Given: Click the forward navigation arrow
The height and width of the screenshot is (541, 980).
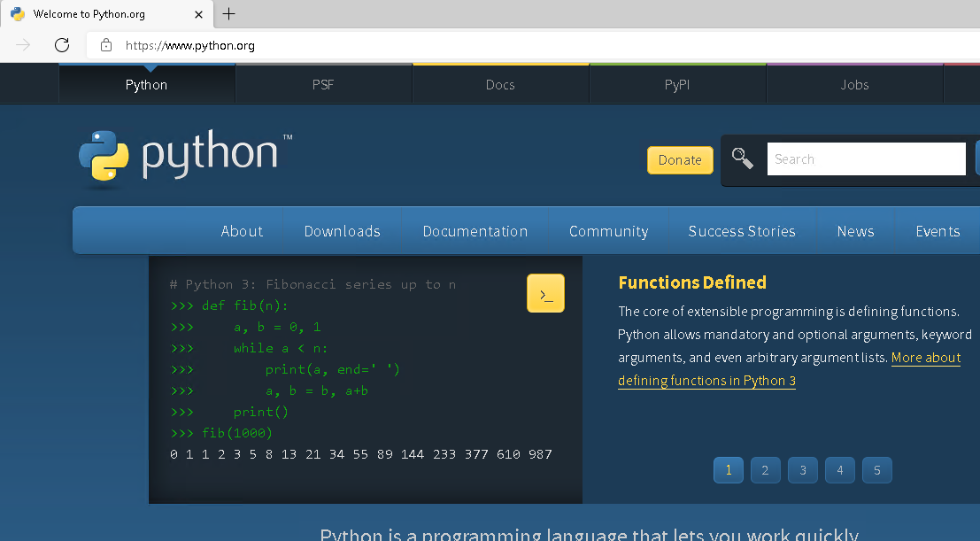Looking at the screenshot, I should 23,45.
